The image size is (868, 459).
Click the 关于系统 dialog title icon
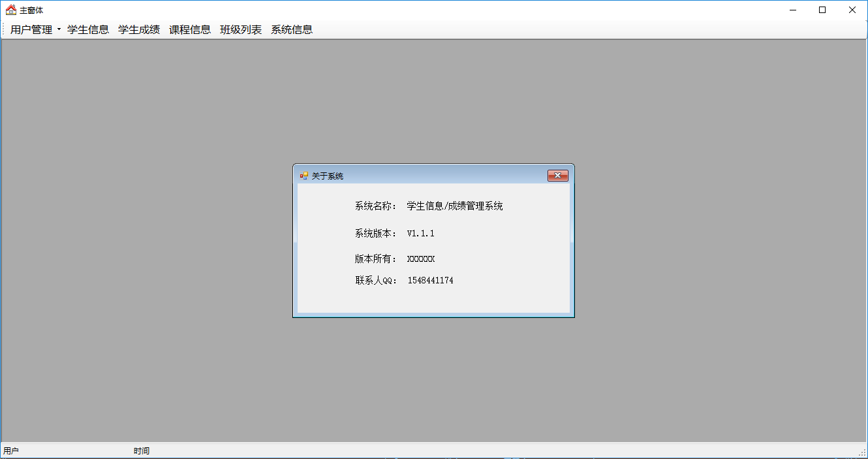tap(303, 176)
